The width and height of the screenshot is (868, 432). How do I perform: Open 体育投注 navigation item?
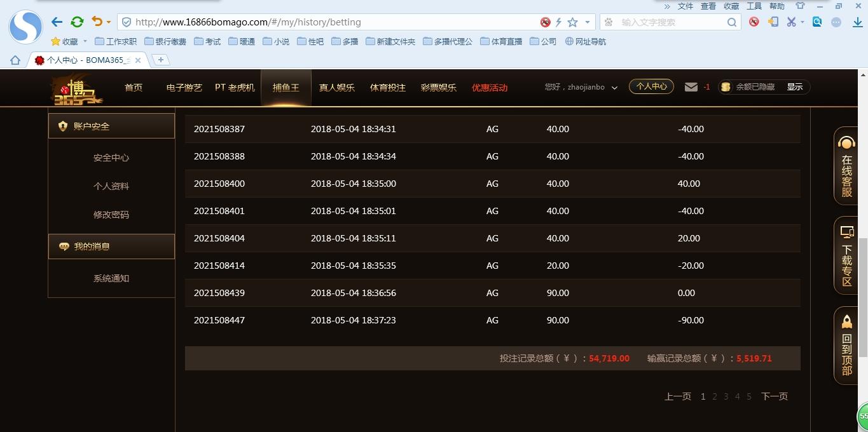[x=388, y=88]
